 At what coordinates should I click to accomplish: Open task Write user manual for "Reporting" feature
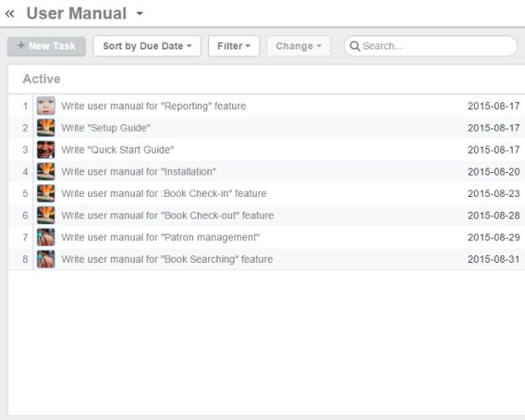(x=154, y=106)
